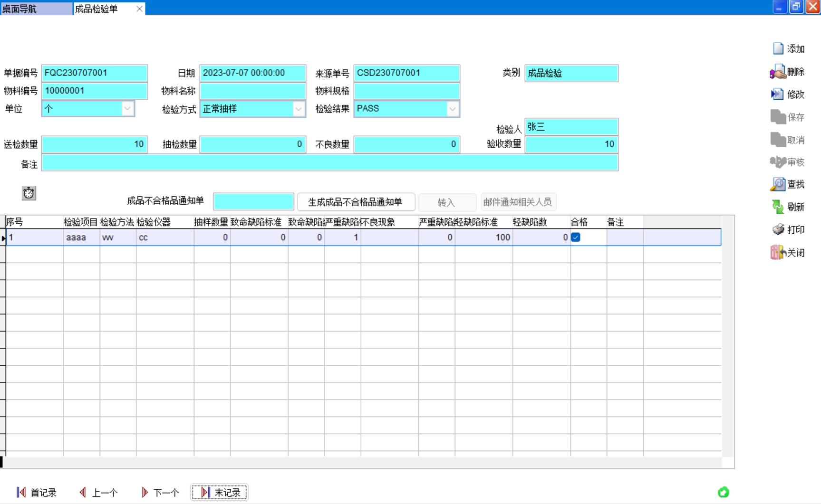This screenshot has width=821, height=504.
Task: Click the stopwatch timer icon
Action: [29, 193]
